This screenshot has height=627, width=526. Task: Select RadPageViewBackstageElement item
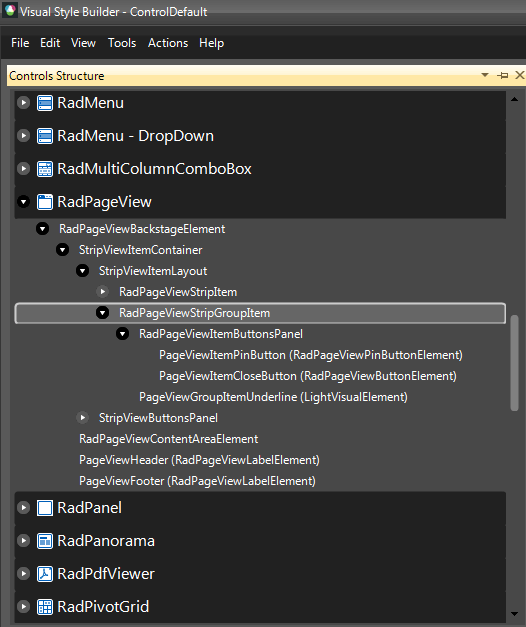tap(142, 229)
